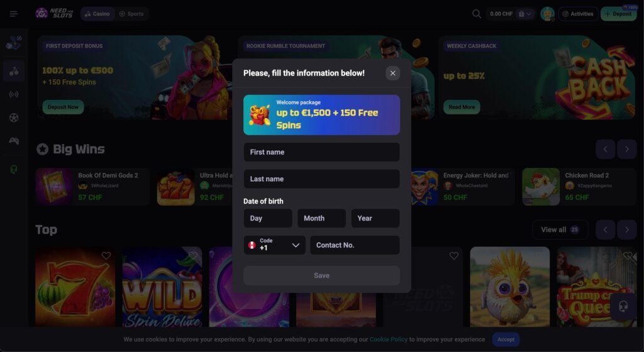Click the Accept cookies button
644x352 pixels.
point(506,339)
